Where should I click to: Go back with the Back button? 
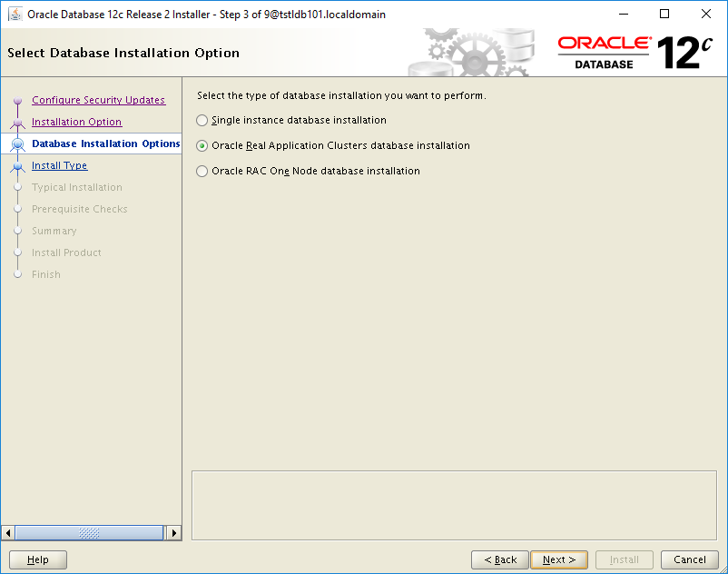click(500, 559)
